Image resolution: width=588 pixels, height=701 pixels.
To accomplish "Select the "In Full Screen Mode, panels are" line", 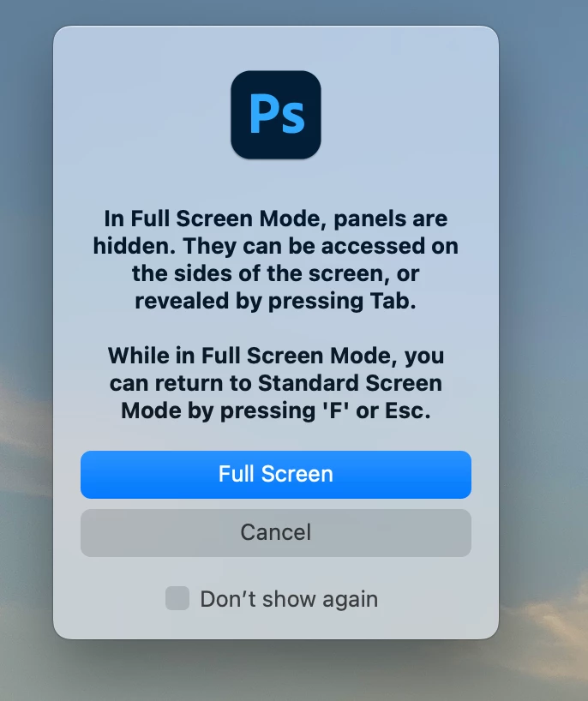I will coord(276,219).
